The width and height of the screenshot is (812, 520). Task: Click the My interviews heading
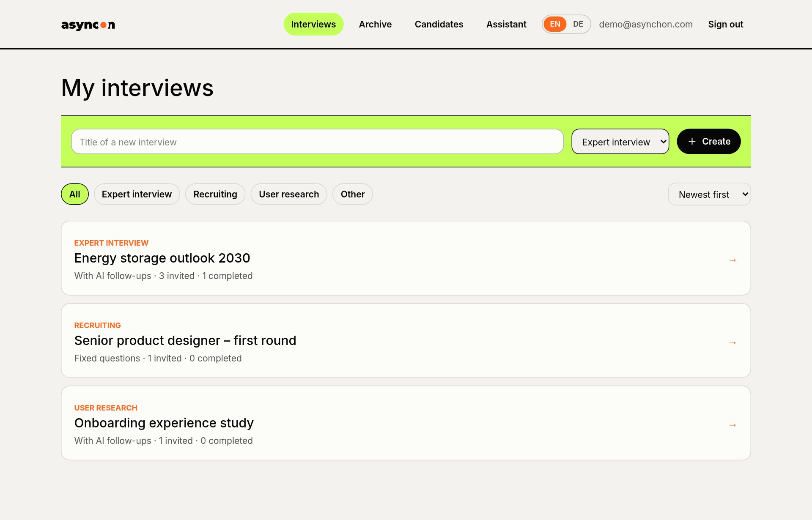(x=137, y=88)
